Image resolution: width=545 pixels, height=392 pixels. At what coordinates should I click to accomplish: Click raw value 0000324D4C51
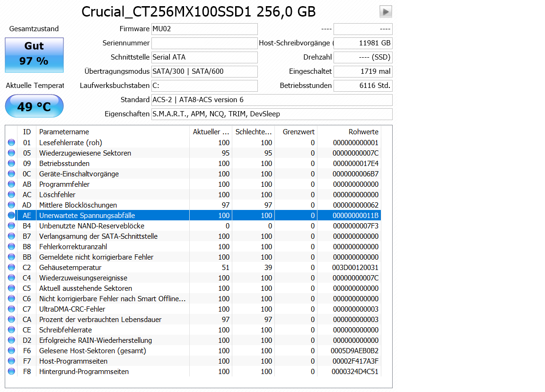(355, 372)
